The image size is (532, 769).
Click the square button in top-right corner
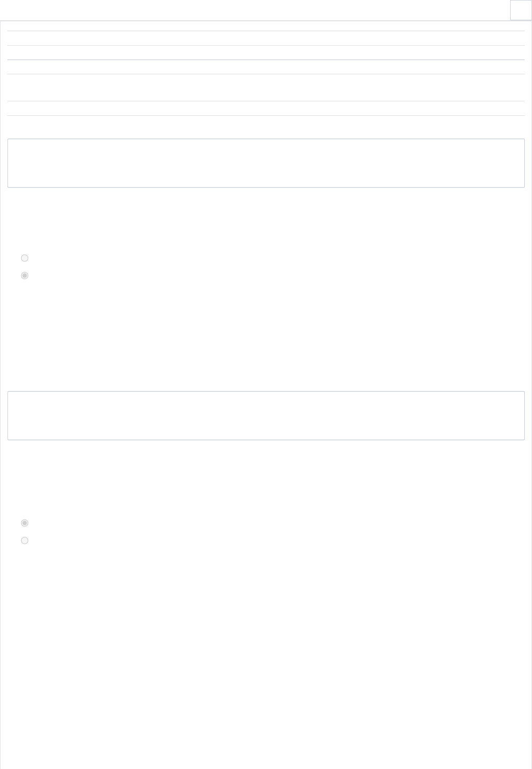click(x=521, y=10)
